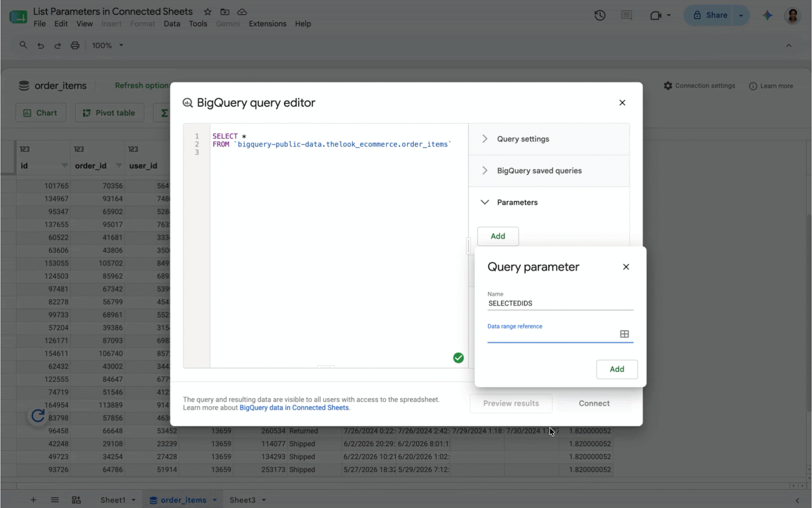Open the comments icon

pos(627,15)
